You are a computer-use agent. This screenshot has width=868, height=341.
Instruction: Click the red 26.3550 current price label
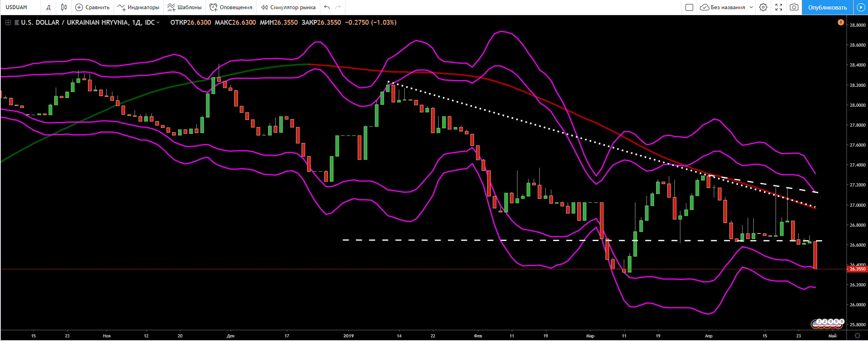click(857, 269)
